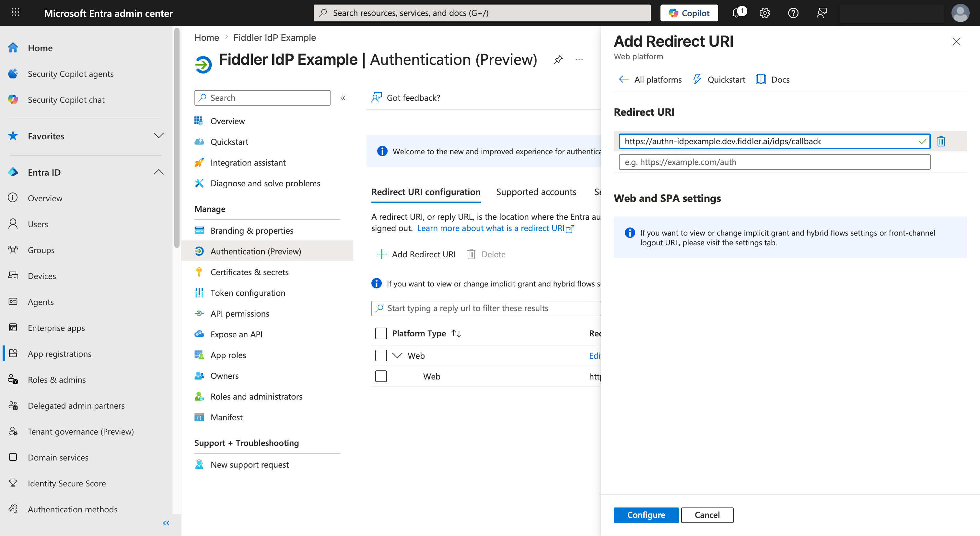Delete the redirect URI using trash icon
This screenshot has height=536, width=980.
point(941,141)
